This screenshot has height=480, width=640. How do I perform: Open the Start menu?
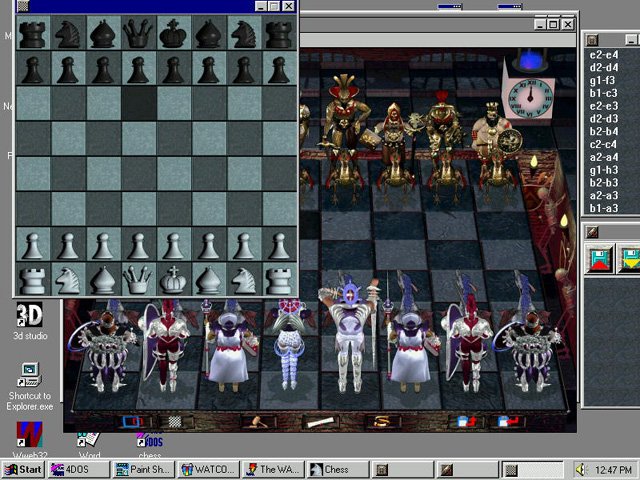point(23,470)
